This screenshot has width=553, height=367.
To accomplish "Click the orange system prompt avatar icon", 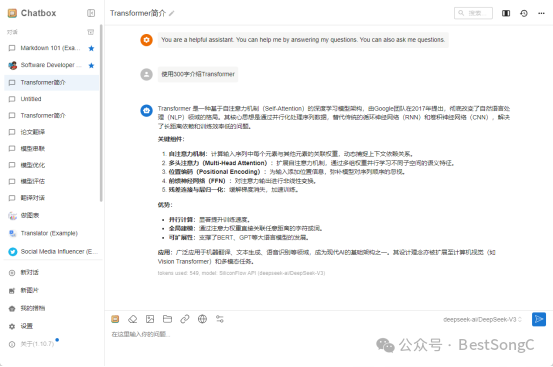I will [146, 40].
